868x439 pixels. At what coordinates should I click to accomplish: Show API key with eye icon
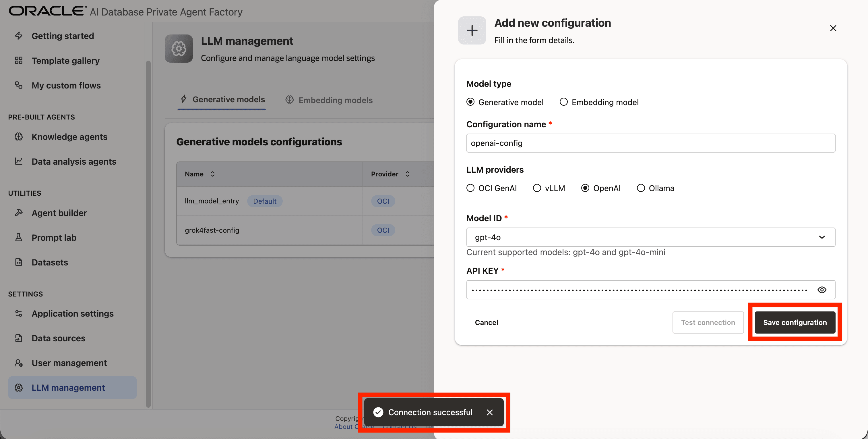(821, 290)
